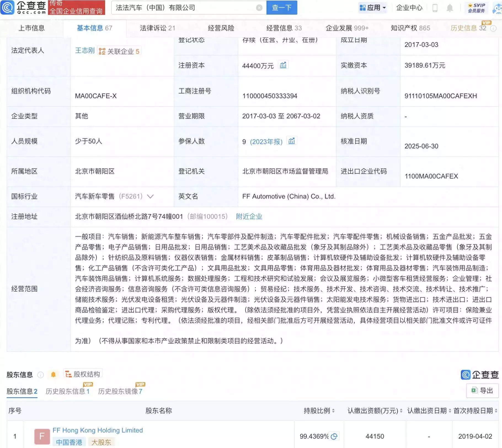Open the chart icon beside 参保人数

292,141
